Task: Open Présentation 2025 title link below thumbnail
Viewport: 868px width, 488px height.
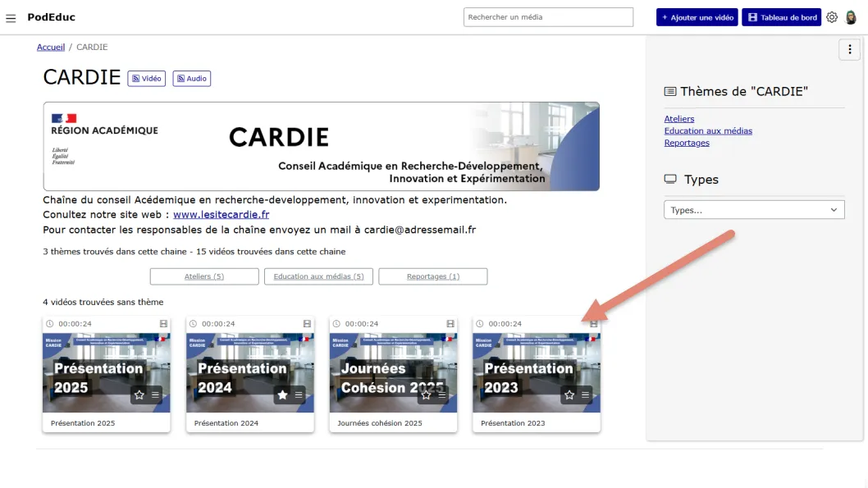Action: [x=83, y=423]
